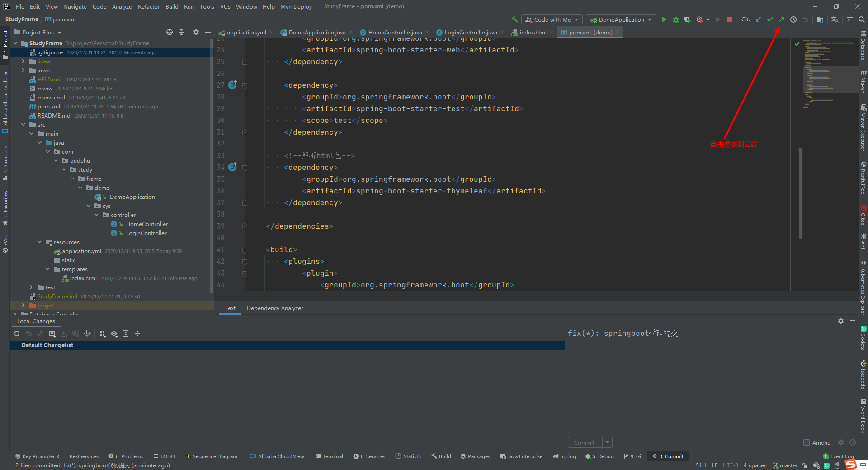Update project with blue Git arrow
This screenshot has width=868, height=470.
click(x=758, y=19)
